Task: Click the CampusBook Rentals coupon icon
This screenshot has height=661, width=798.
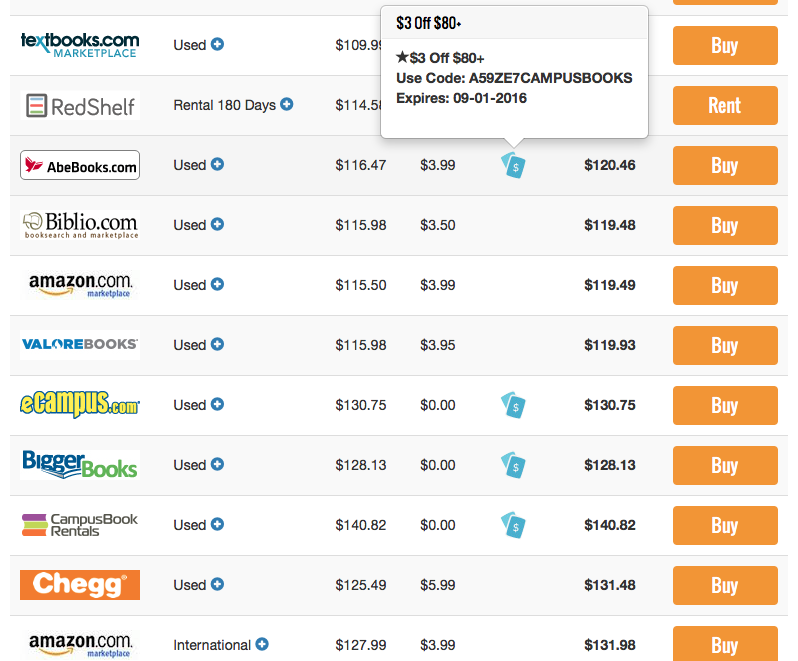Action: pyautogui.click(x=513, y=525)
